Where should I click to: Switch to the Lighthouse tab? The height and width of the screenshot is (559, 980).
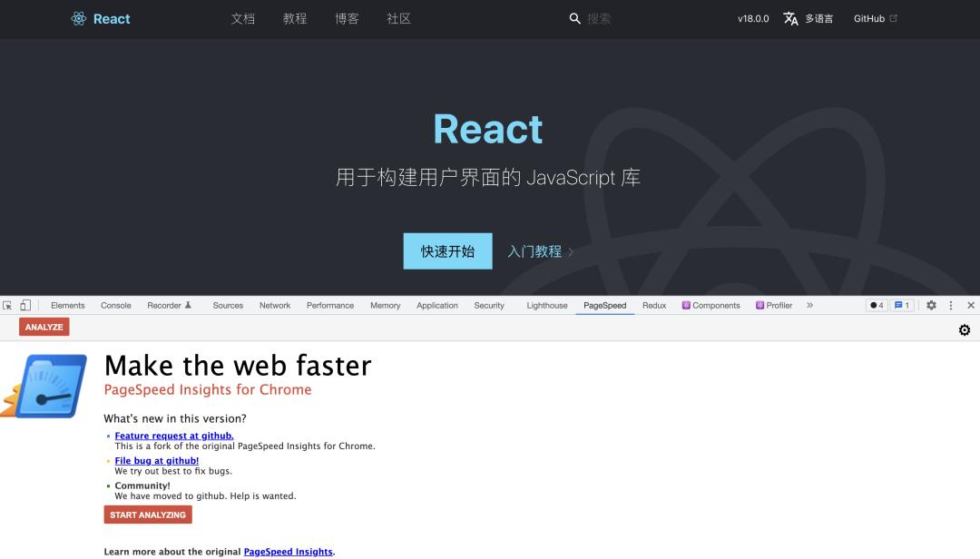547,306
